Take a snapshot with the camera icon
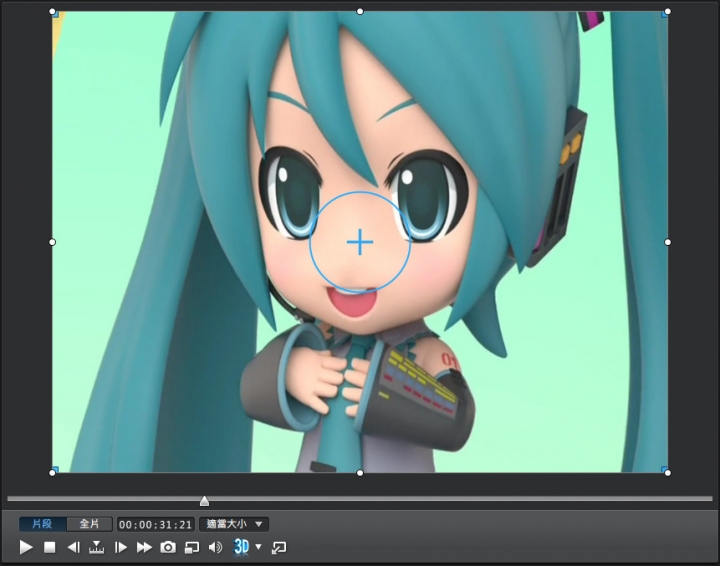Image resolution: width=720 pixels, height=566 pixels. pyautogui.click(x=168, y=547)
